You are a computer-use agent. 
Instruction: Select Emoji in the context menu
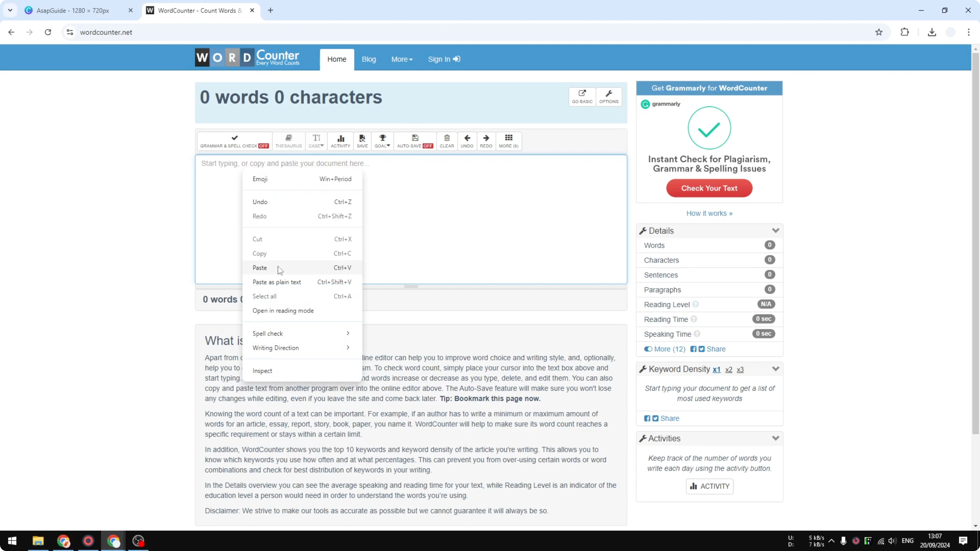click(x=302, y=179)
